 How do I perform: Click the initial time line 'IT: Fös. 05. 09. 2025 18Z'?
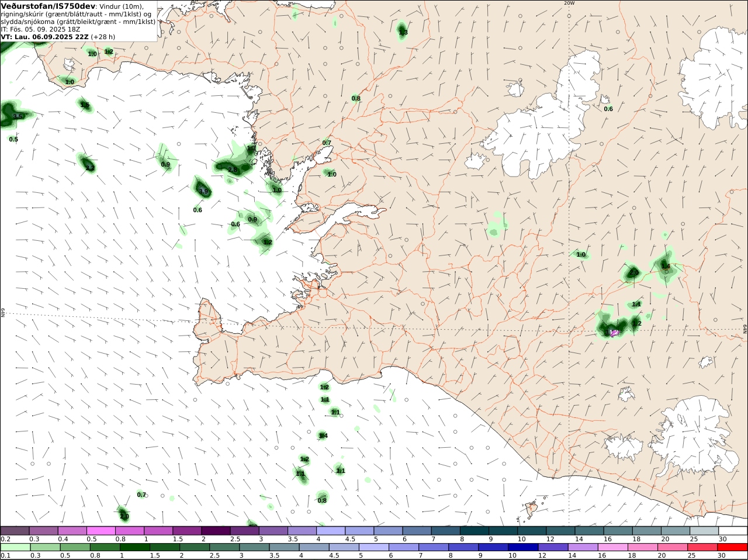41,29
